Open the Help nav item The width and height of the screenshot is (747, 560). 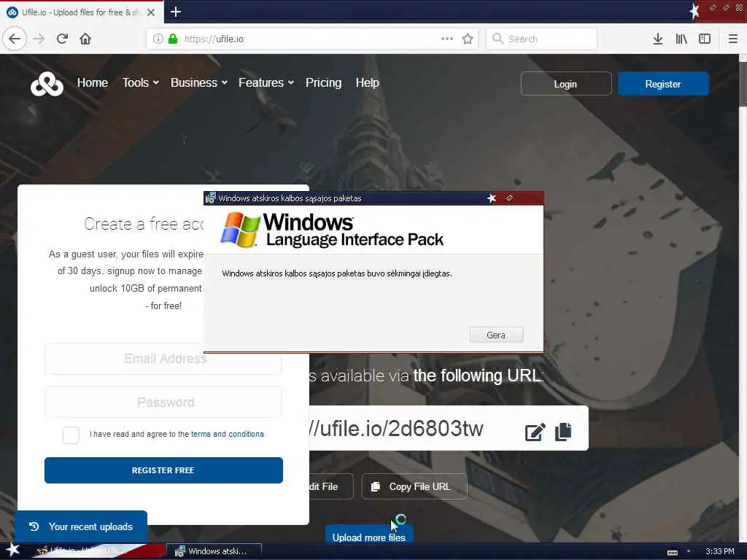point(368,83)
